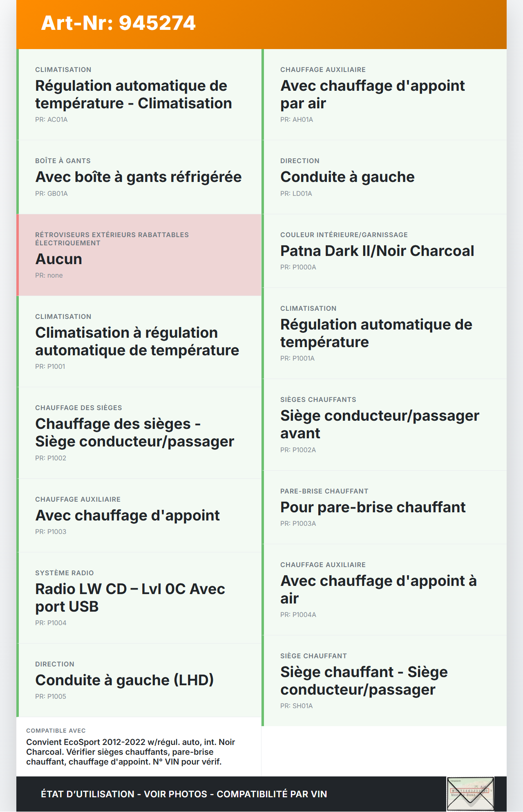Click PR: LD01A under Conduite à gauche
This screenshot has height=812, width=523.
coord(296,194)
